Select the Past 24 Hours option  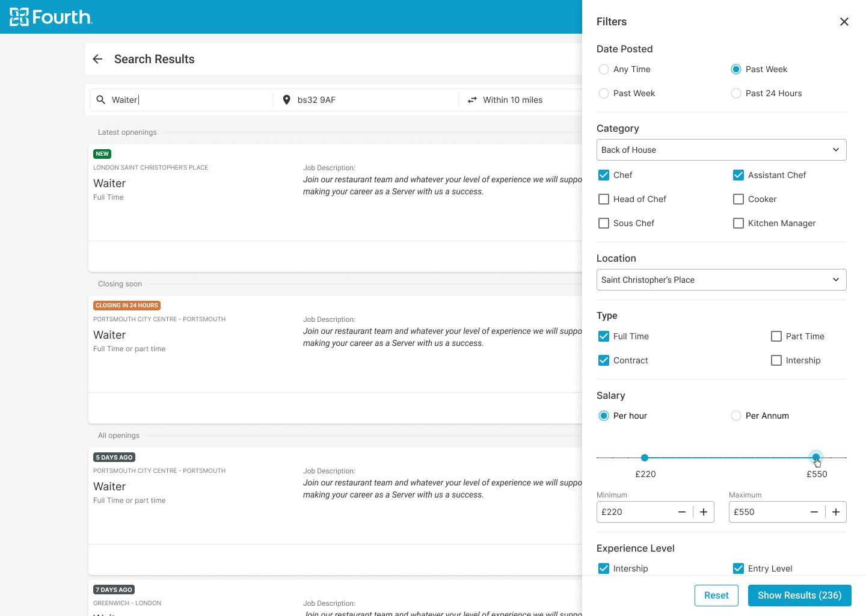pyautogui.click(x=736, y=93)
